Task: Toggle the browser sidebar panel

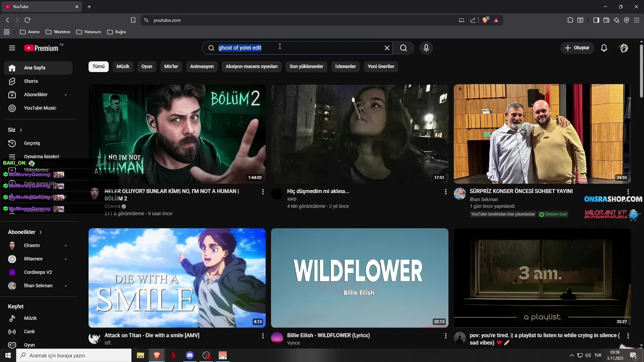Action: coord(596,20)
